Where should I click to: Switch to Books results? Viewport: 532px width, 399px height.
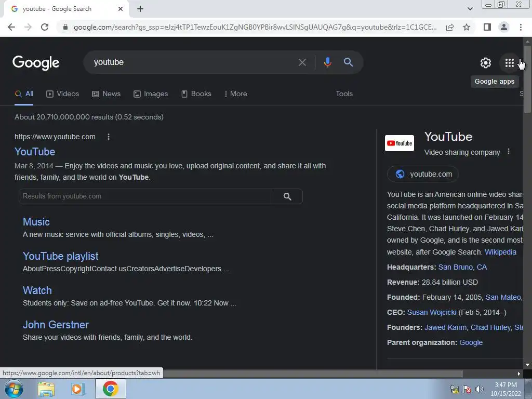[196, 94]
